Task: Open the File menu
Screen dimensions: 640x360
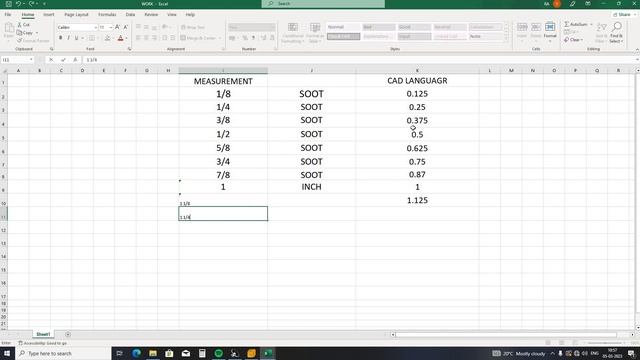Action: (8, 14)
